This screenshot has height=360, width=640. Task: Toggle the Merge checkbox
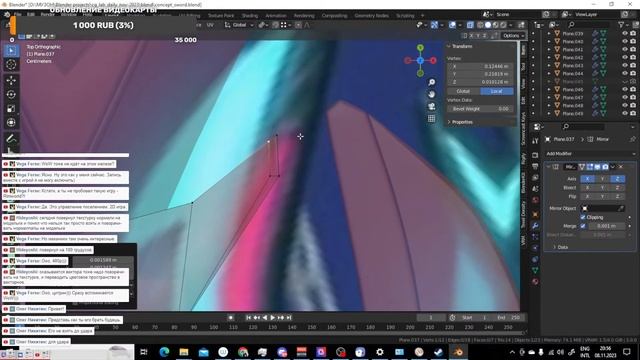pos(583,226)
